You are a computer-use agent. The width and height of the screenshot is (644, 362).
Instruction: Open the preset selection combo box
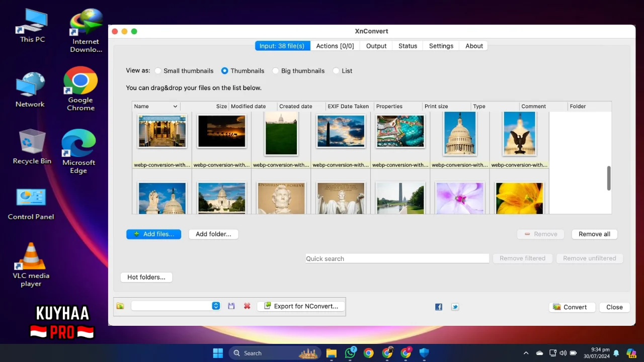click(176, 306)
